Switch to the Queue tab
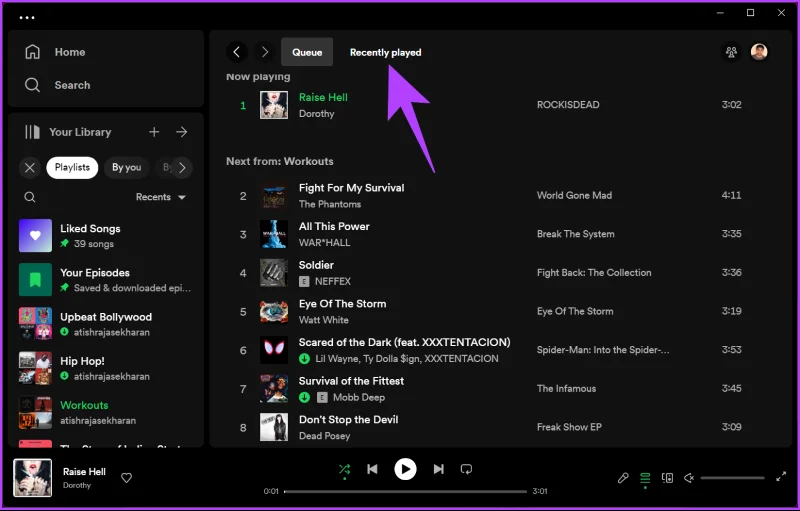Viewport: 800px width, 511px height. coord(307,52)
